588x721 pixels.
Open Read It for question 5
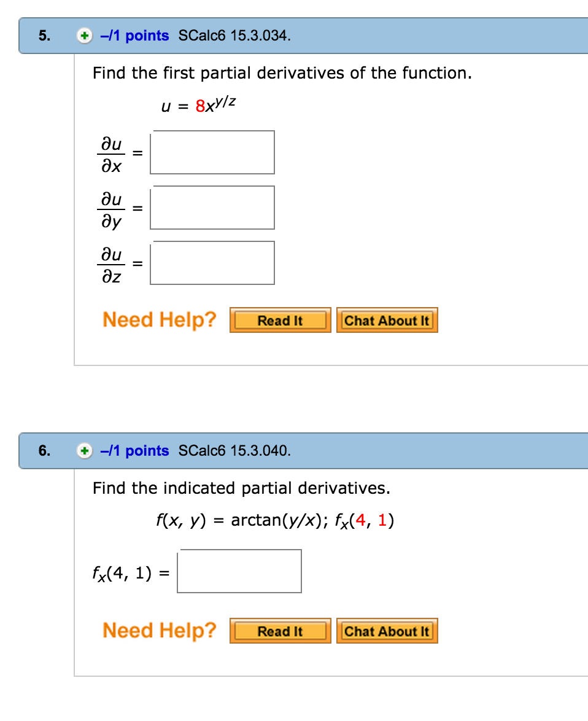tap(280, 320)
